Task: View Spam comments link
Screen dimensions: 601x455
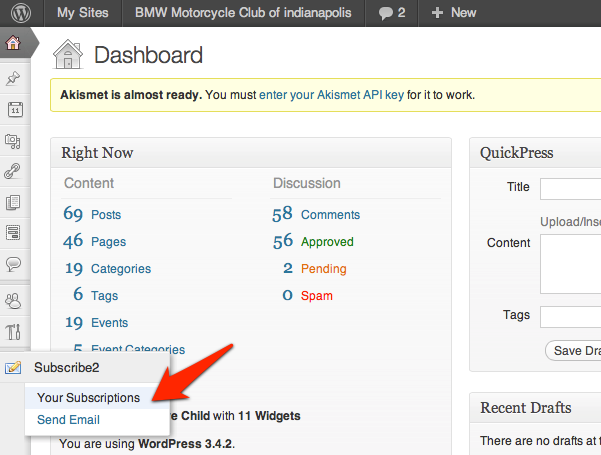Action: tap(317, 296)
